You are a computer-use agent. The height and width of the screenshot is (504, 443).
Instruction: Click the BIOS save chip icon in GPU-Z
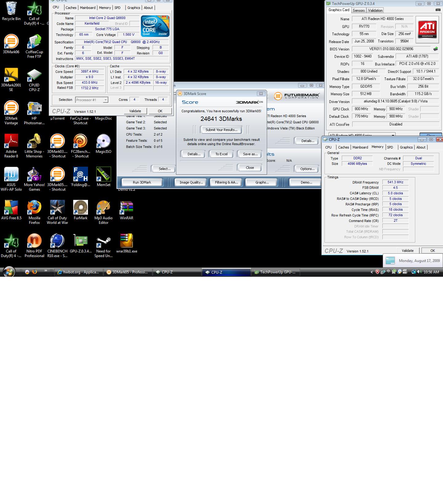436,49
